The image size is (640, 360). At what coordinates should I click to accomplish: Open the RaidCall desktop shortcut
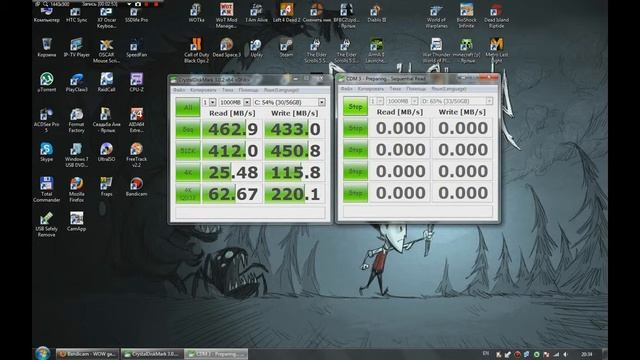tap(106, 82)
